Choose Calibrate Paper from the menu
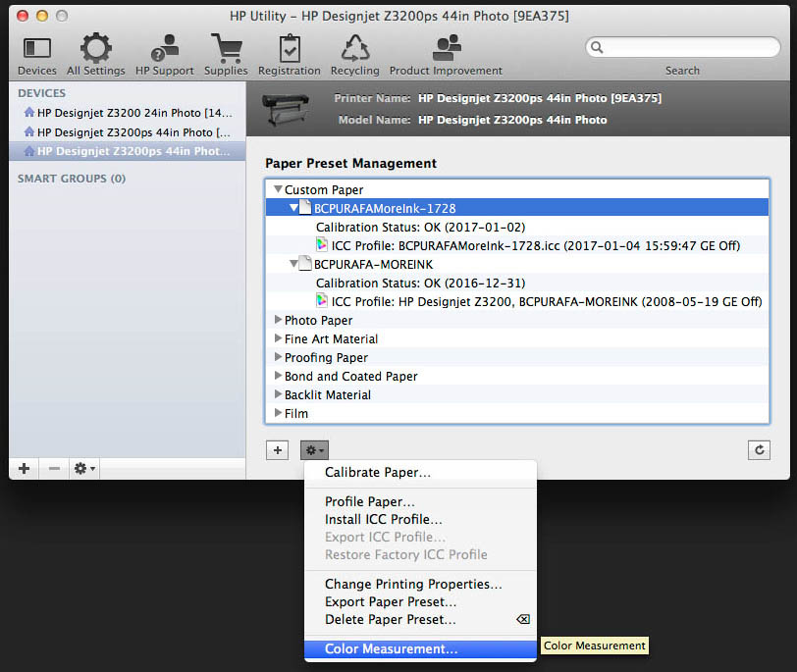Image resolution: width=797 pixels, height=672 pixels. tap(377, 473)
